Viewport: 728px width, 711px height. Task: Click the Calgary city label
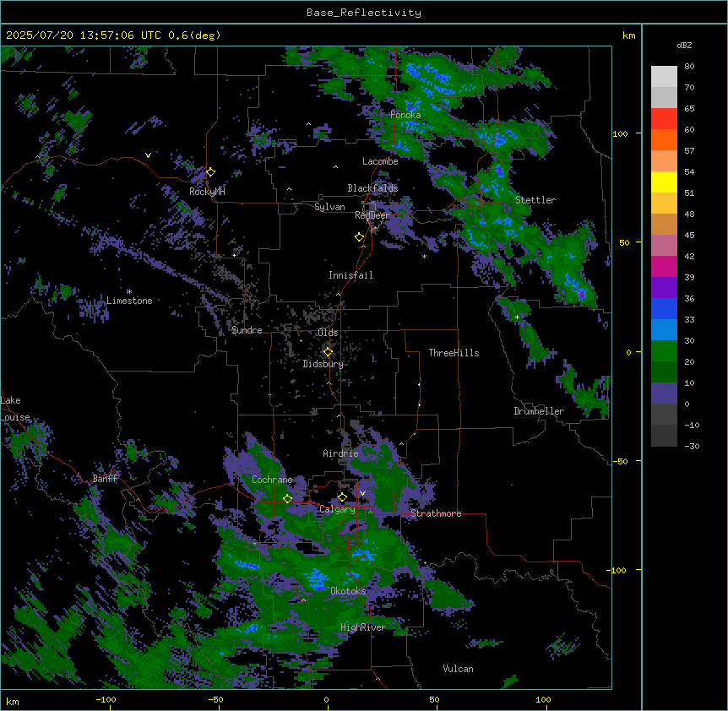point(337,509)
